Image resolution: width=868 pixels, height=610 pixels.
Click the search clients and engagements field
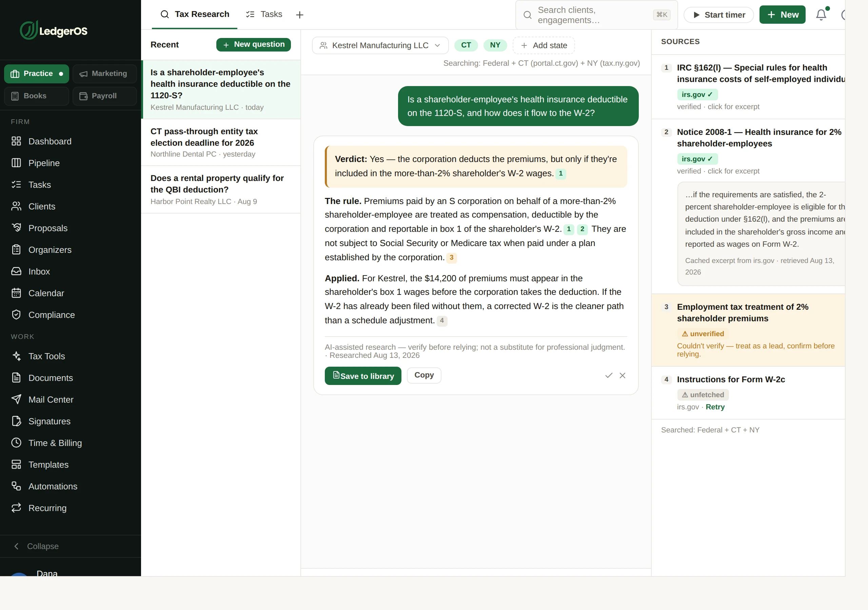click(596, 15)
